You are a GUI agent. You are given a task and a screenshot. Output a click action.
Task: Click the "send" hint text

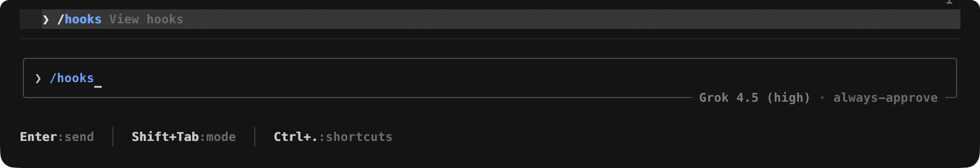point(79,137)
